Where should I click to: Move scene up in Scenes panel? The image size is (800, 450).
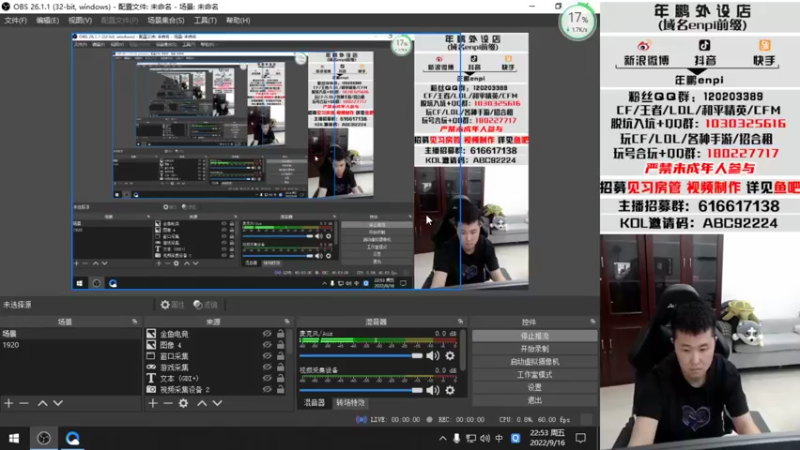[x=42, y=403]
